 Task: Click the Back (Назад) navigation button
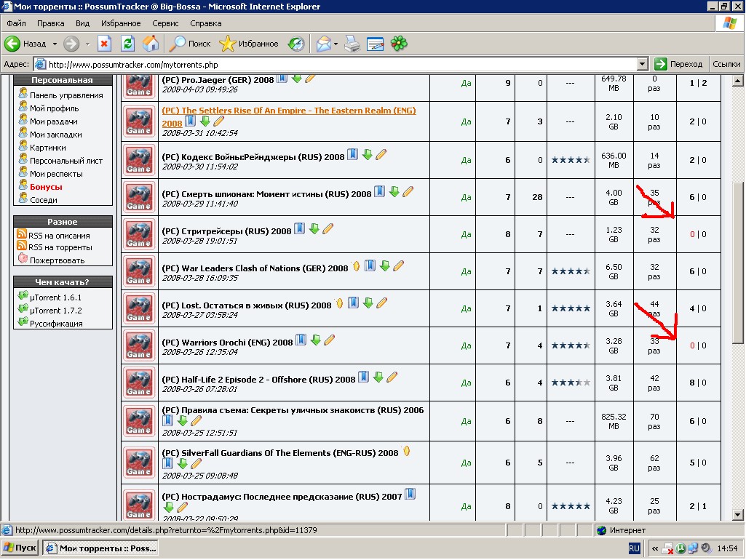[x=25, y=44]
